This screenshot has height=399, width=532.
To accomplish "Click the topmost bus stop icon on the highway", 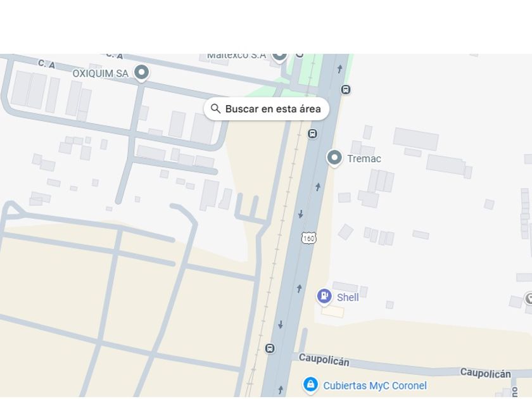I will [x=346, y=89].
